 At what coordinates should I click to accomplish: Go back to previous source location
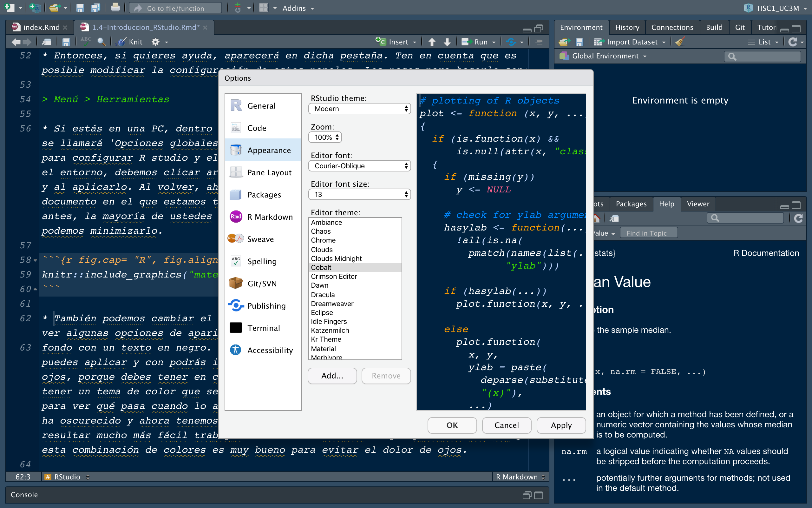[x=16, y=42]
